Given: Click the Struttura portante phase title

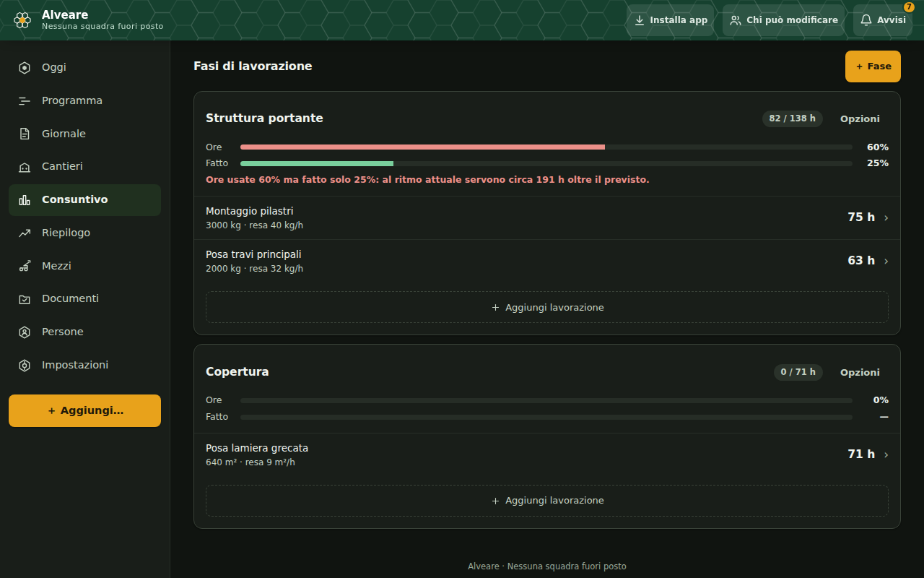Looking at the screenshot, I should 264,118.
